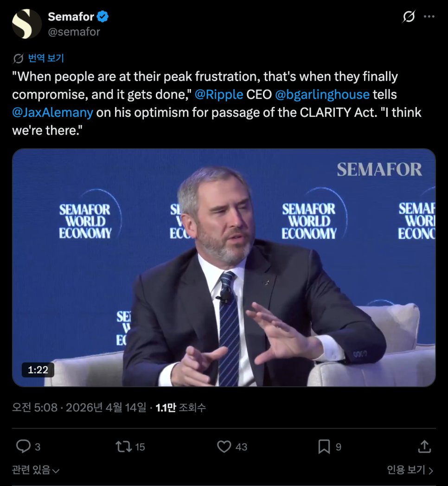Click the blue verified badge
This screenshot has width=448, height=486.
pyautogui.click(x=103, y=17)
